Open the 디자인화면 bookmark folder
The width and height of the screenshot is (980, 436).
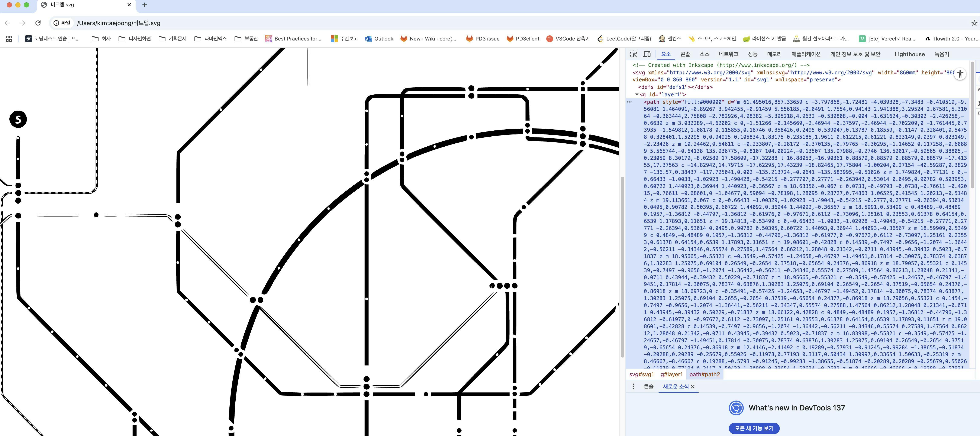click(x=135, y=39)
